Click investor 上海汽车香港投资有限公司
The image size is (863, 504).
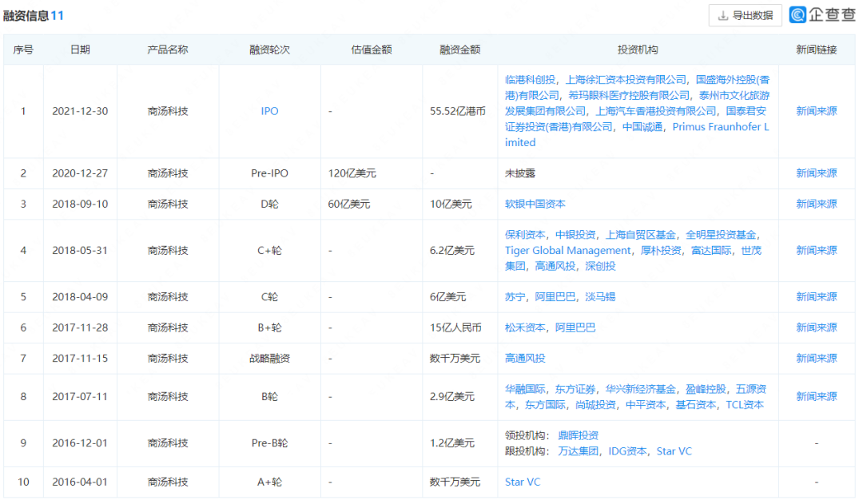coord(656,111)
